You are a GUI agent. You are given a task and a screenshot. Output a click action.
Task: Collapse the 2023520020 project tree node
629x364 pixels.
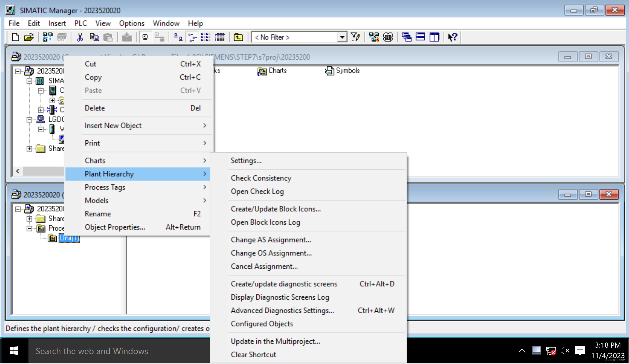(x=17, y=71)
